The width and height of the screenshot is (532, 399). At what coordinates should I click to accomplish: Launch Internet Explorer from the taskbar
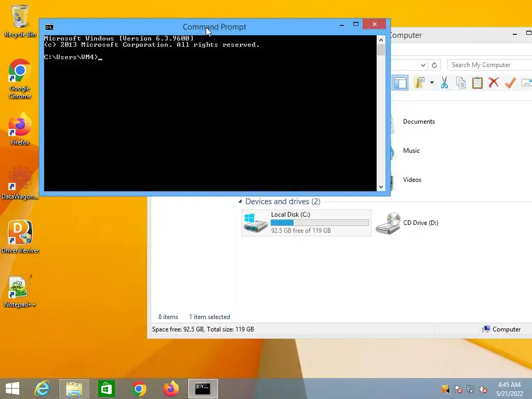pos(43,389)
